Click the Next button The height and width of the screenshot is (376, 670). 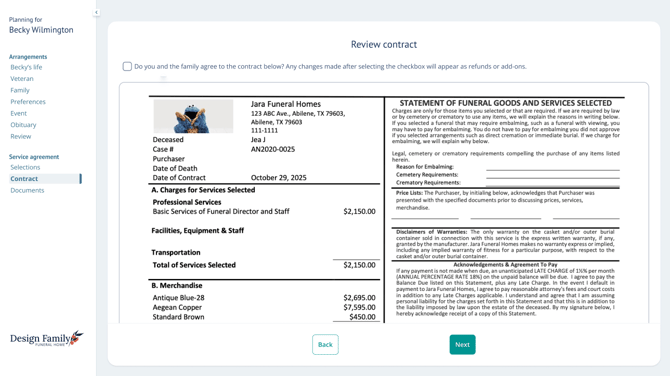tap(462, 344)
